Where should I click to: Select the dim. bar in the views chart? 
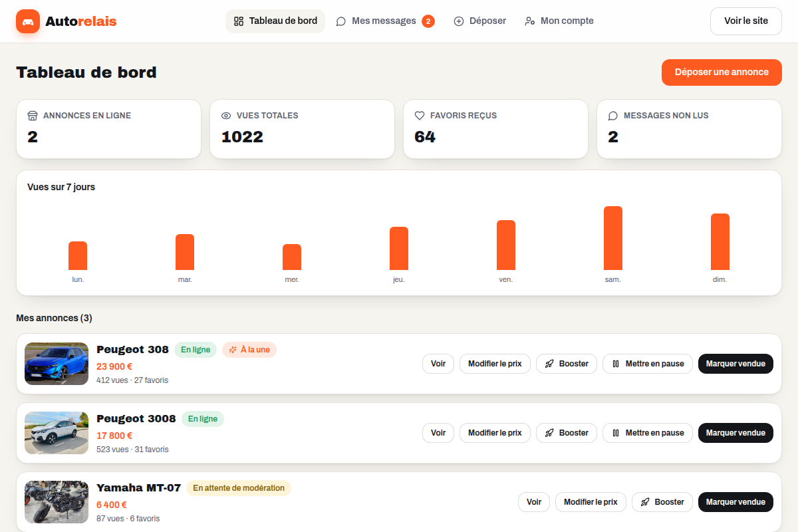point(720,241)
